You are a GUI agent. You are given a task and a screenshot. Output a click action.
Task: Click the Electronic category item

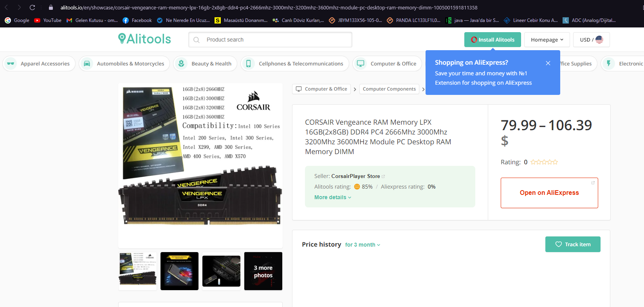point(622,64)
